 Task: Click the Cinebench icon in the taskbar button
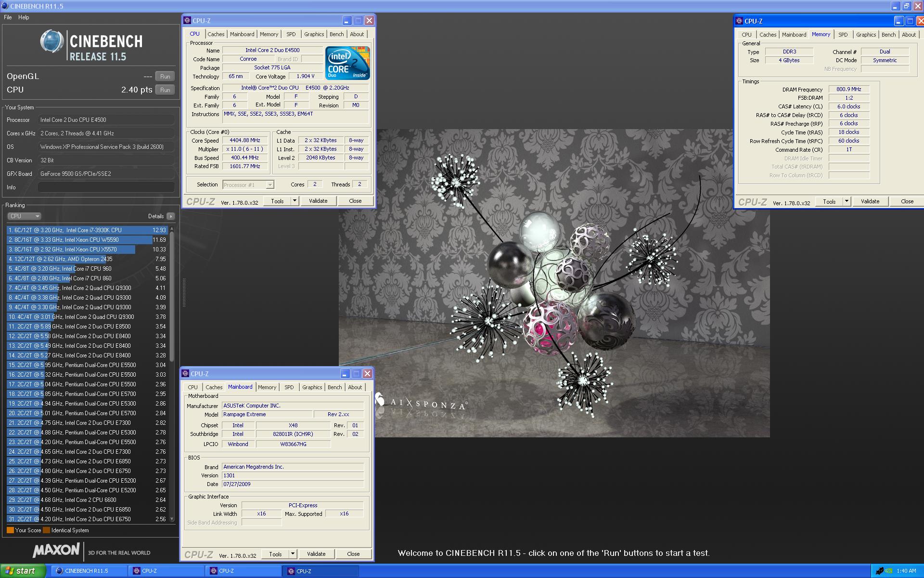pos(60,571)
